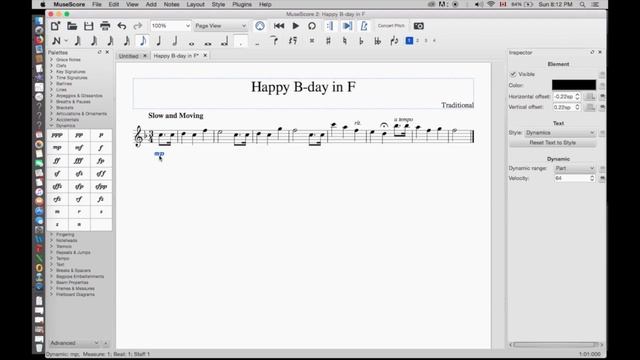640x360 pixels.
Task: Click the Vertical offset stepper
Action: click(x=577, y=107)
